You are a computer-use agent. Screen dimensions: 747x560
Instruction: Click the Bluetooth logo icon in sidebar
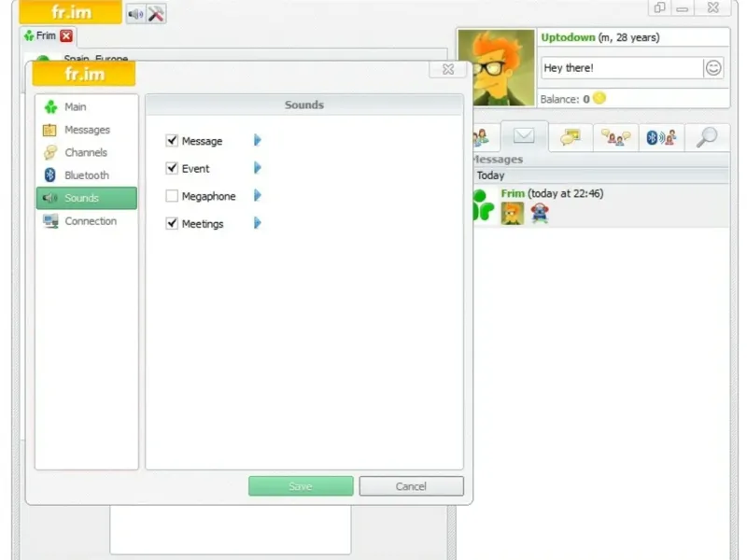pos(50,175)
